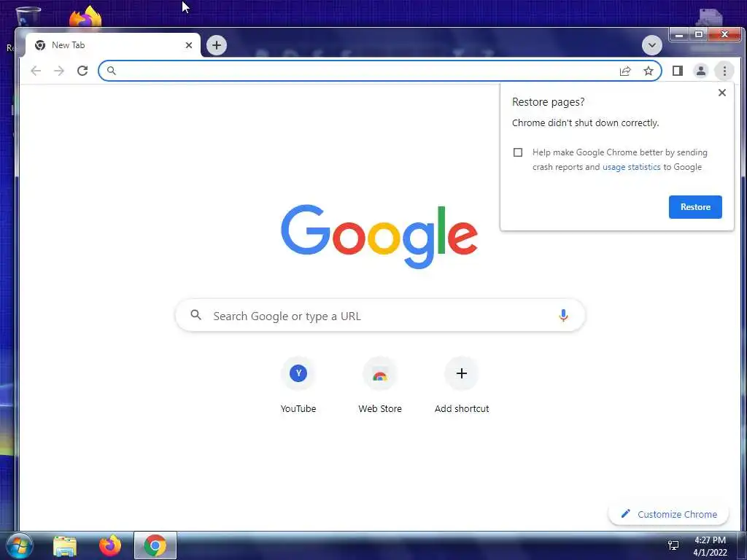The height and width of the screenshot is (560, 747).
Task: Enable sending crash reports checkbox
Action: click(518, 152)
